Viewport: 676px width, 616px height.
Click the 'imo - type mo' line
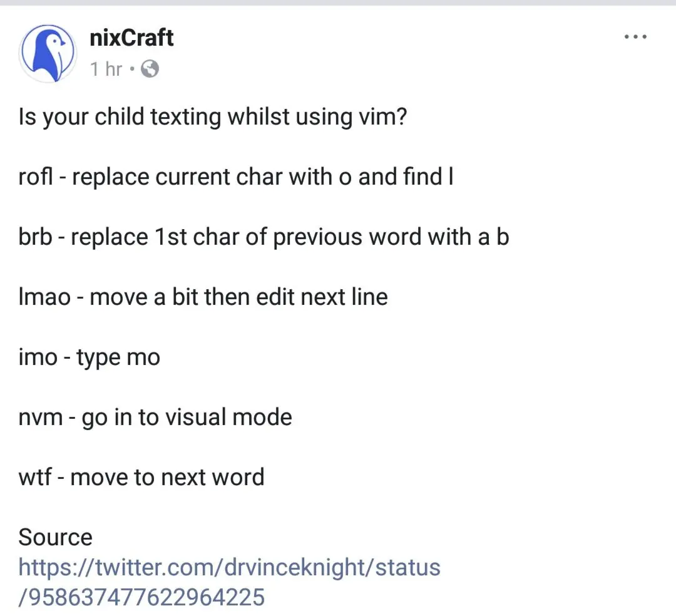[x=89, y=357]
